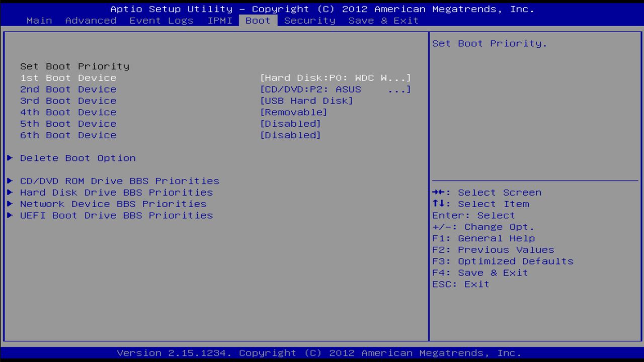This screenshot has width=644, height=362.
Task: Click the Select Item key hint
Action: pos(480,204)
